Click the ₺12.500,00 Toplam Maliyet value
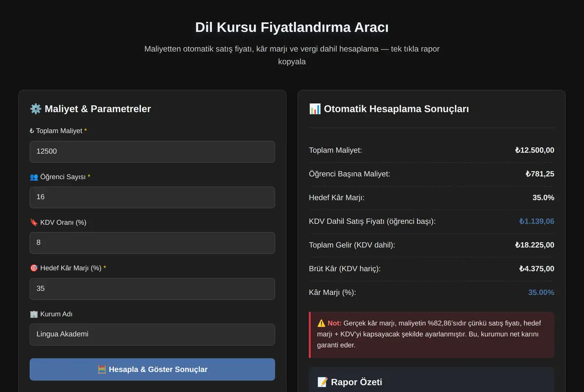Viewport: 584px width, 392px height. coord(534,150)
